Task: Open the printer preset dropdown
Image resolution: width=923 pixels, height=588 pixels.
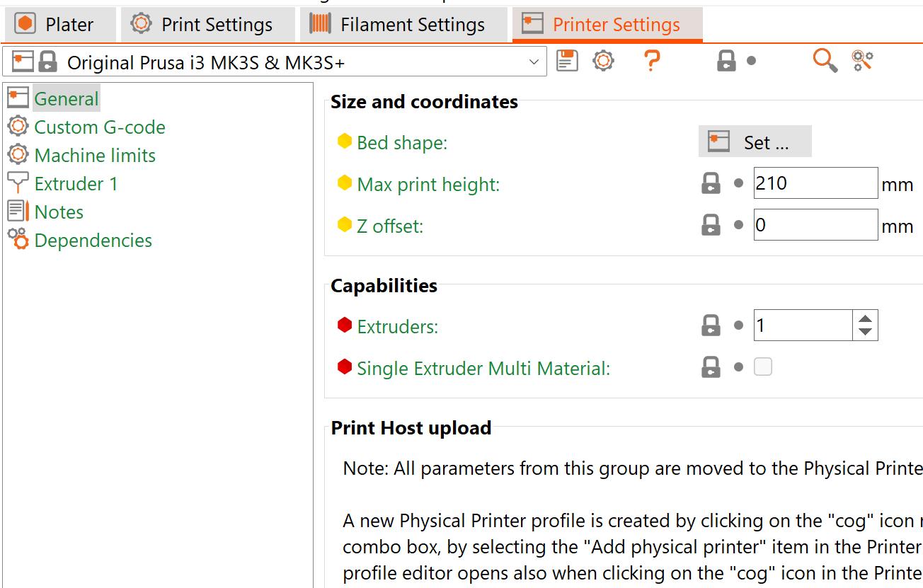Action: pos(534,62)
